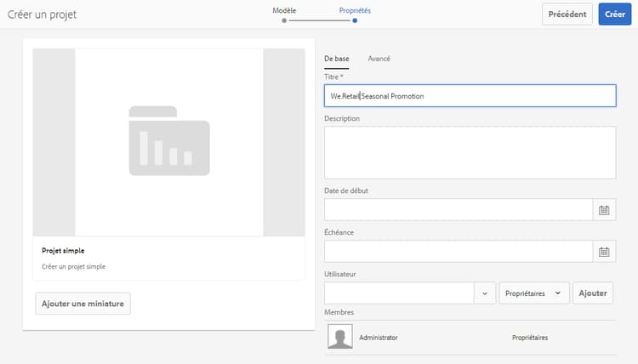Click the Administrator avatar icon
This screenshot has height=364, width=638.
340,338
